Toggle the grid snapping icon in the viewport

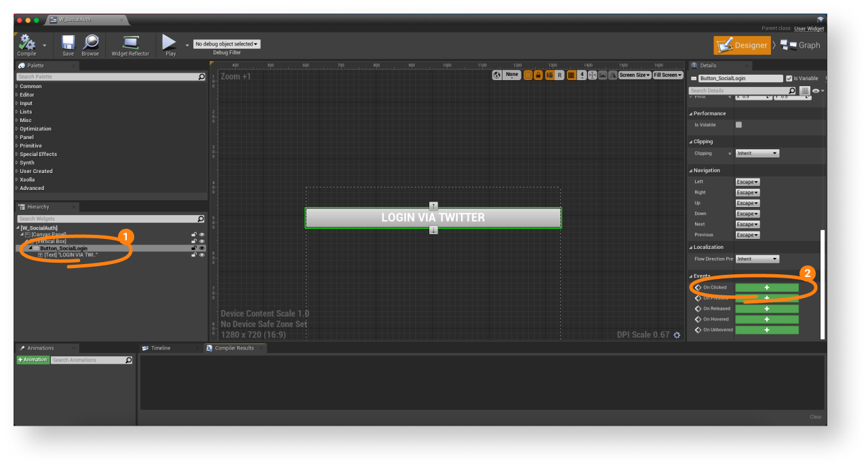(571, 75)
